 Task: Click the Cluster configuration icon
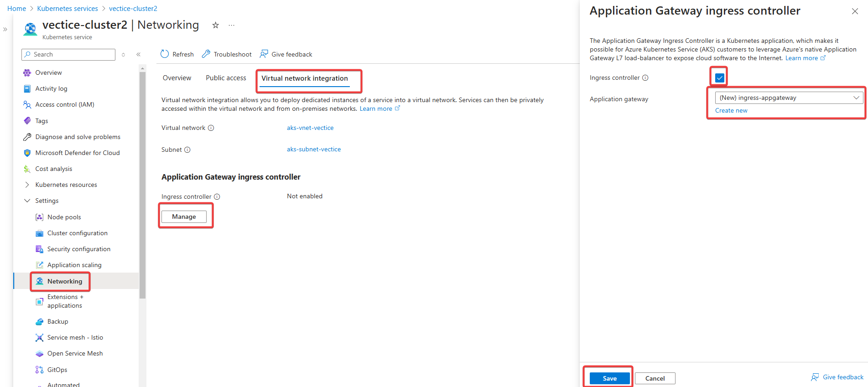coord(40,233)
